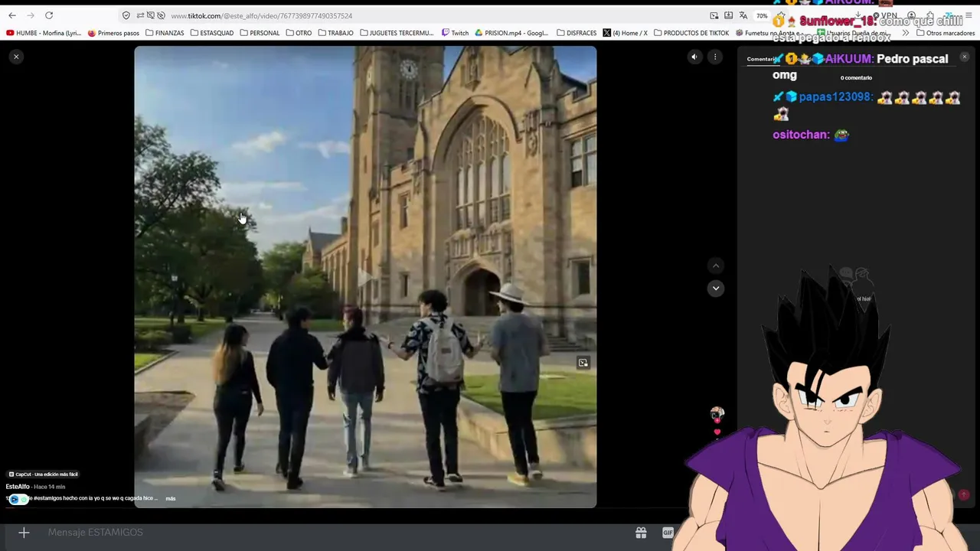The width and height of the screenshot is (980, 551).
Task: Reload the TikTok page
Action: point(49,15)
